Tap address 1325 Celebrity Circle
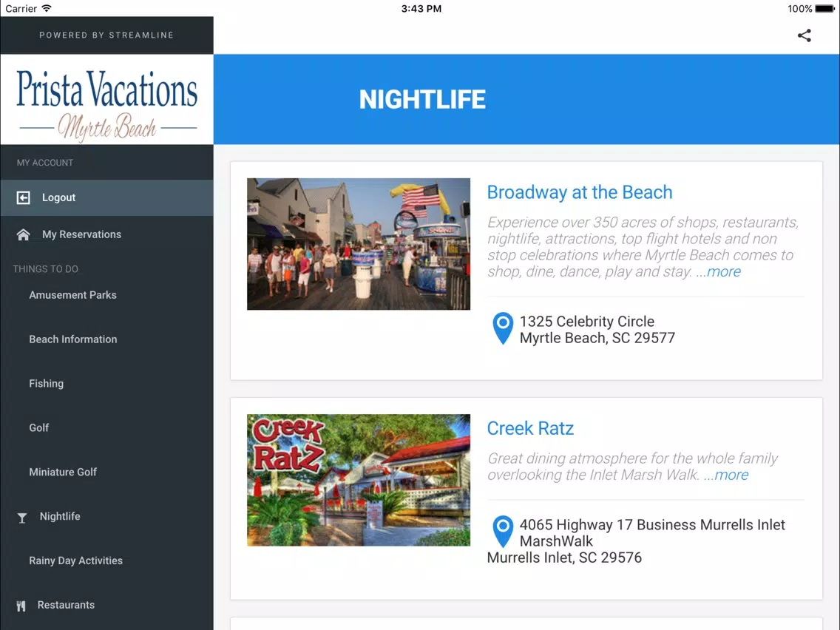 (587, 322)
